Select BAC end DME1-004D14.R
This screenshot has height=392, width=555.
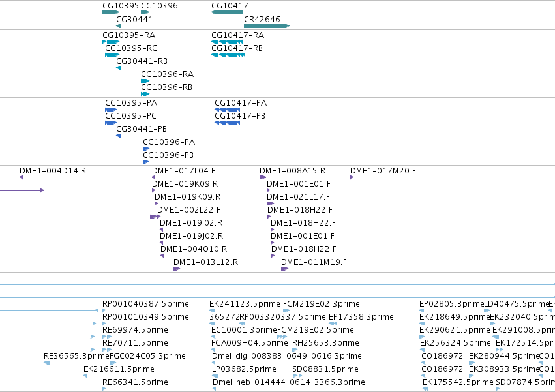click(x=53, y=171)
